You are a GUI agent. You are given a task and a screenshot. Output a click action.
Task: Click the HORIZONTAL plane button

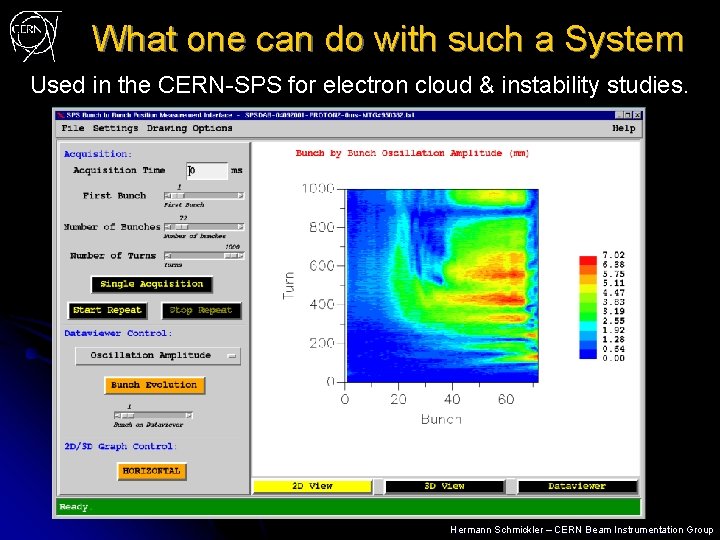tap(152, 471)
